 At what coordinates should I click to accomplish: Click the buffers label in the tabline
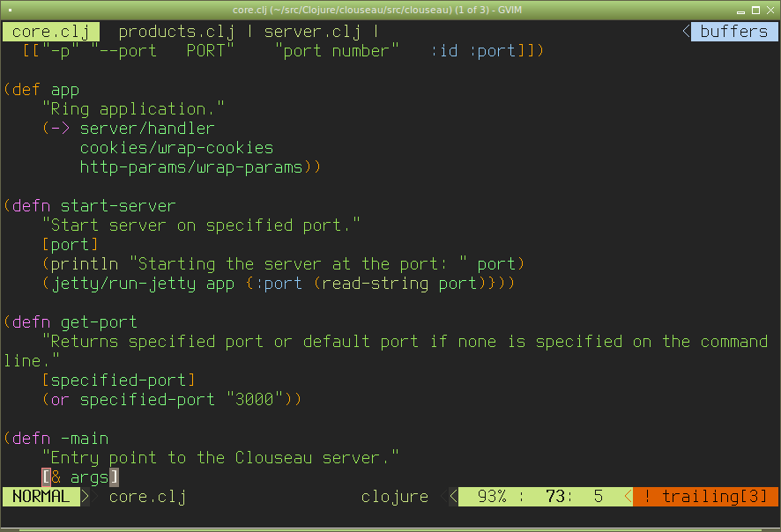click(733, 32)
